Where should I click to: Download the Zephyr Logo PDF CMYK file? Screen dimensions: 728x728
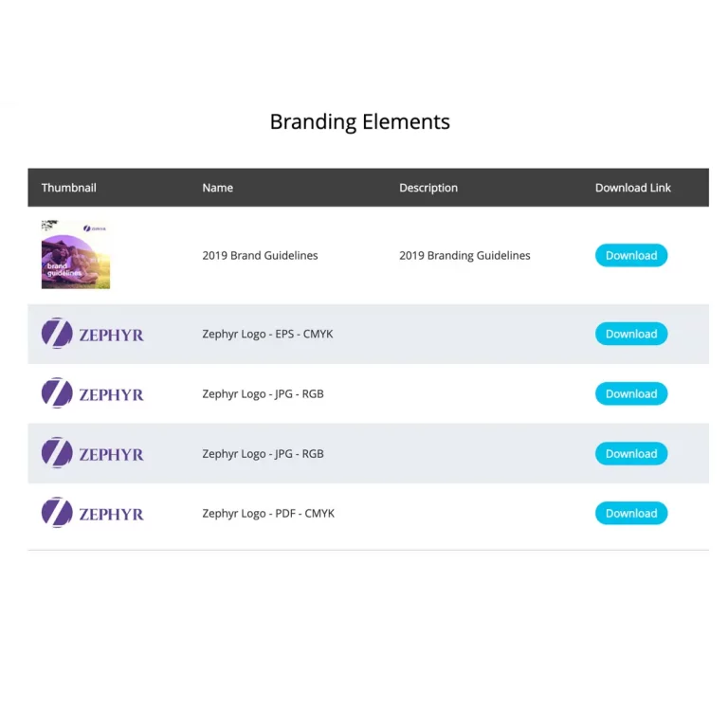click(x=631, y=513)
